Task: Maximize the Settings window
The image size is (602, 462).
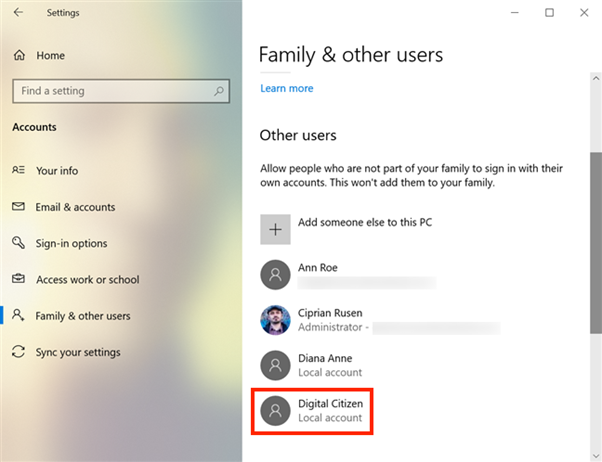Action: (549, 13)
